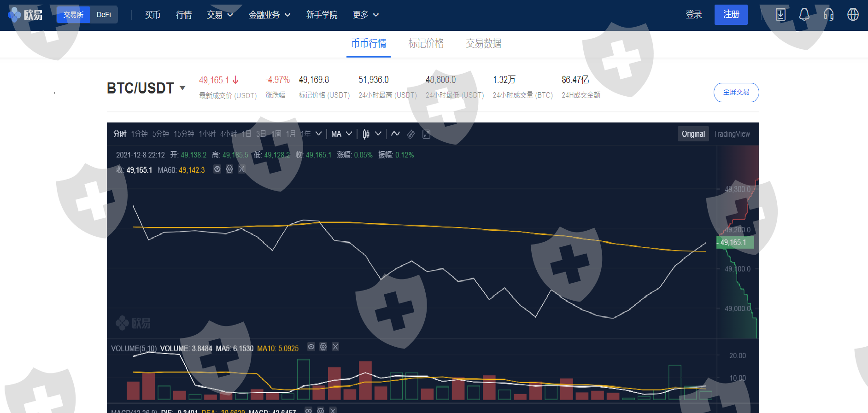
Task: Go to 行情 markets page
Action: click(x=184, y=15)
